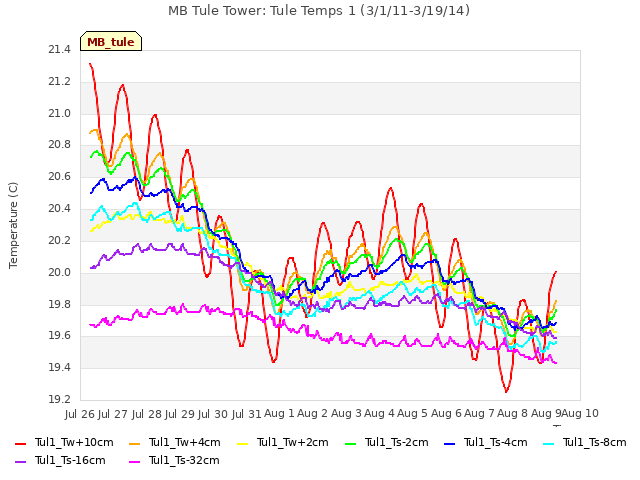640x480 pixels.
Task: Click the MB_tule annotation label
Action: 111,41
